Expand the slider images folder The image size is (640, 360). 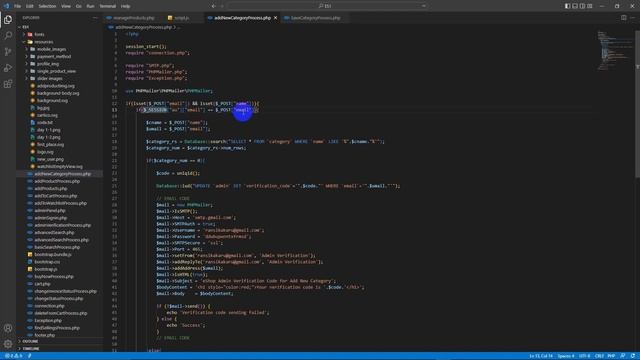(49, 78)
